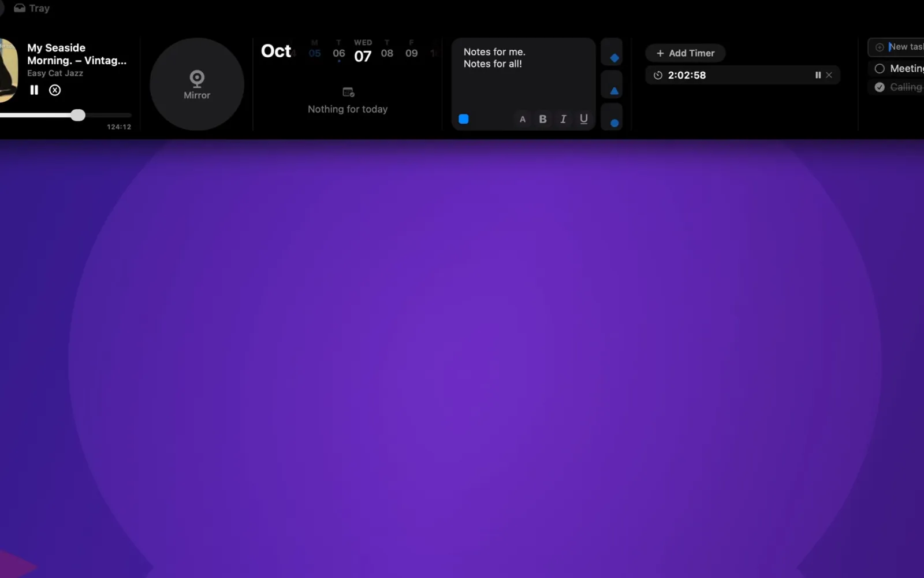Select date 08 in the calendar
The width and height of the screenshot is (924, 578).
387,53
